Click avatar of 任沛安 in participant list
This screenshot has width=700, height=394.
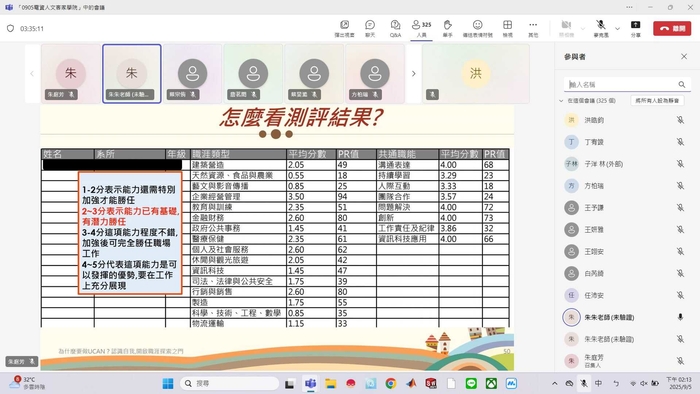point(571,295)
